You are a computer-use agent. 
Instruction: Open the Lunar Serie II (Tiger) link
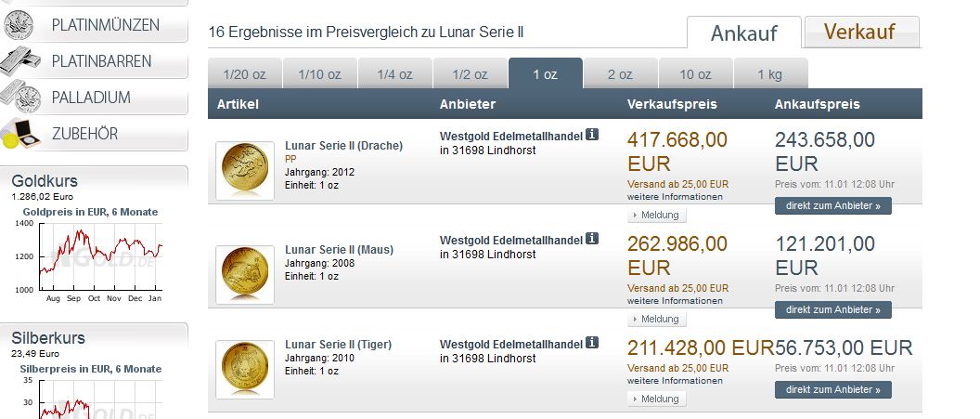(338, 345)
